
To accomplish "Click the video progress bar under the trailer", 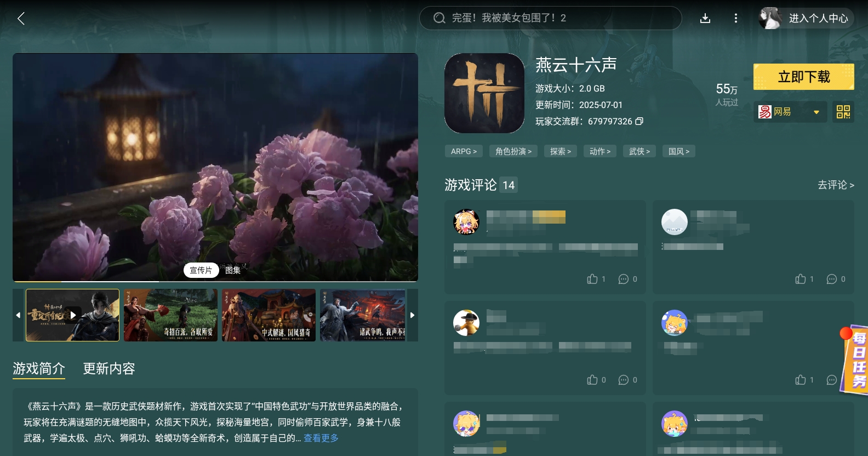I will [215, 281].
